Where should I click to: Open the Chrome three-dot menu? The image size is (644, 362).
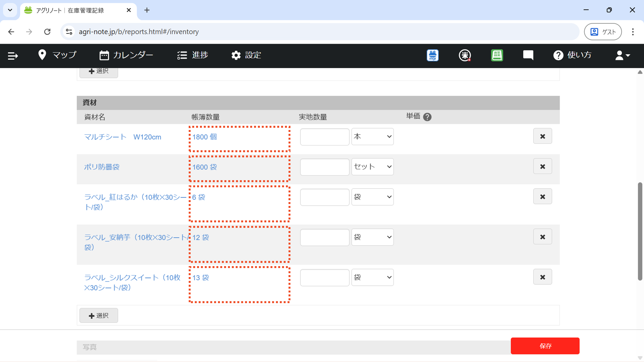point(633,32)
